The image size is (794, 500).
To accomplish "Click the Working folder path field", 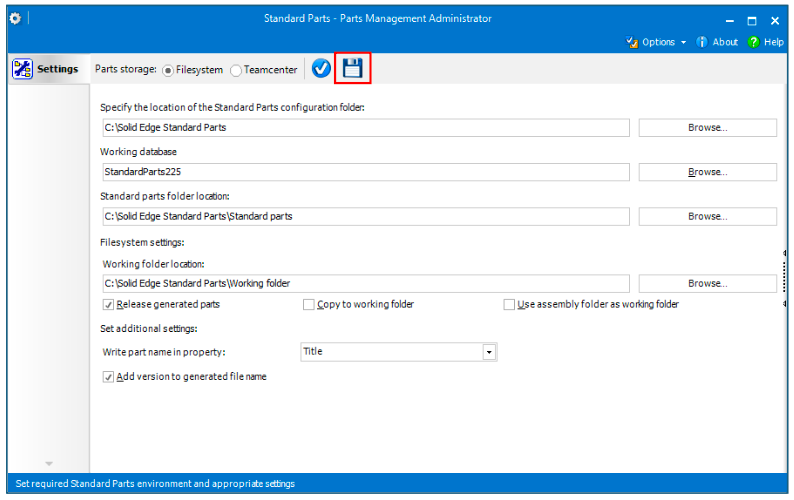I will tap(366, 284).
